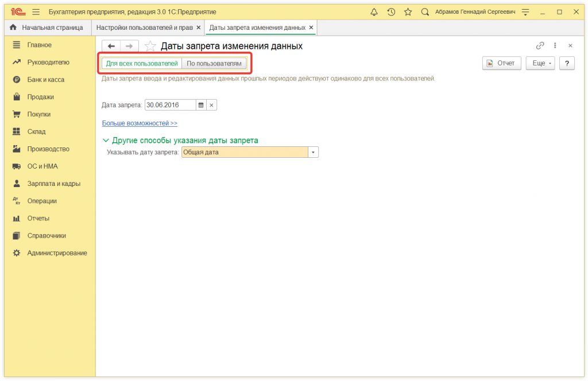
Task: Select 'Для всех пользователей' toggle
Action: coord(142,64)
